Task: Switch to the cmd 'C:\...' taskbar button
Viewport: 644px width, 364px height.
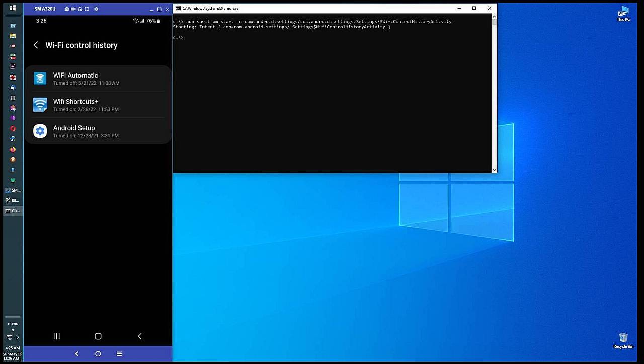Action: [13, 211]
